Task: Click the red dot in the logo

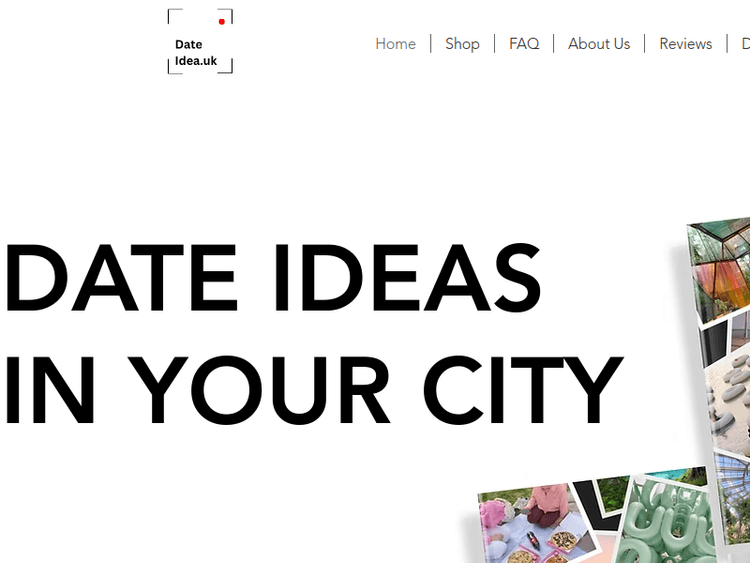Action: pyautogui.click(x=222, y=21)
